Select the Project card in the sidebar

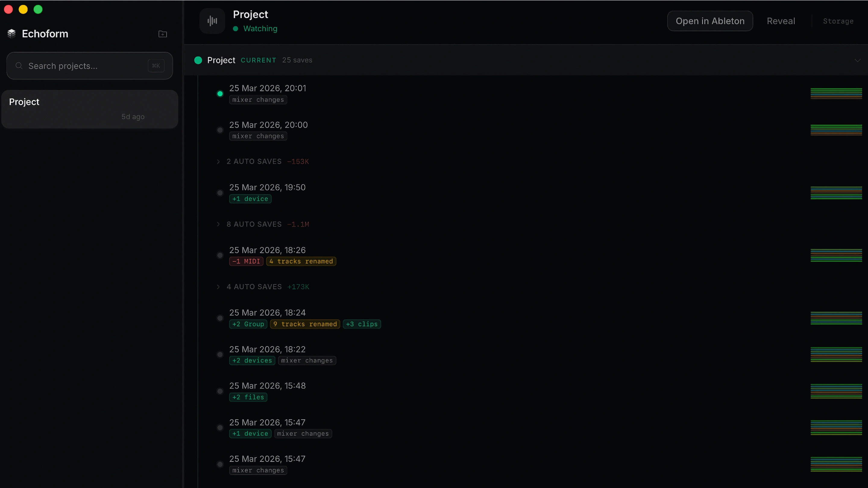pyautogui.click(x=89, y=108)
